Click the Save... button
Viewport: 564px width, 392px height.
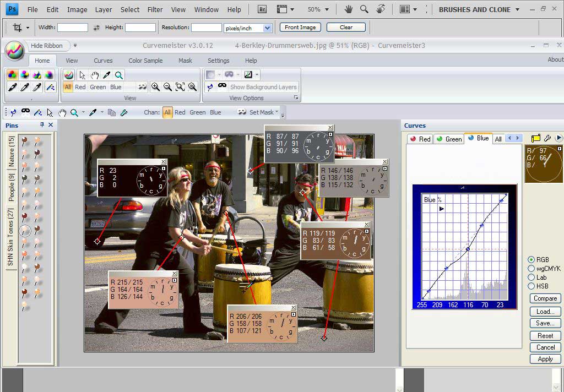coord(545,323)
